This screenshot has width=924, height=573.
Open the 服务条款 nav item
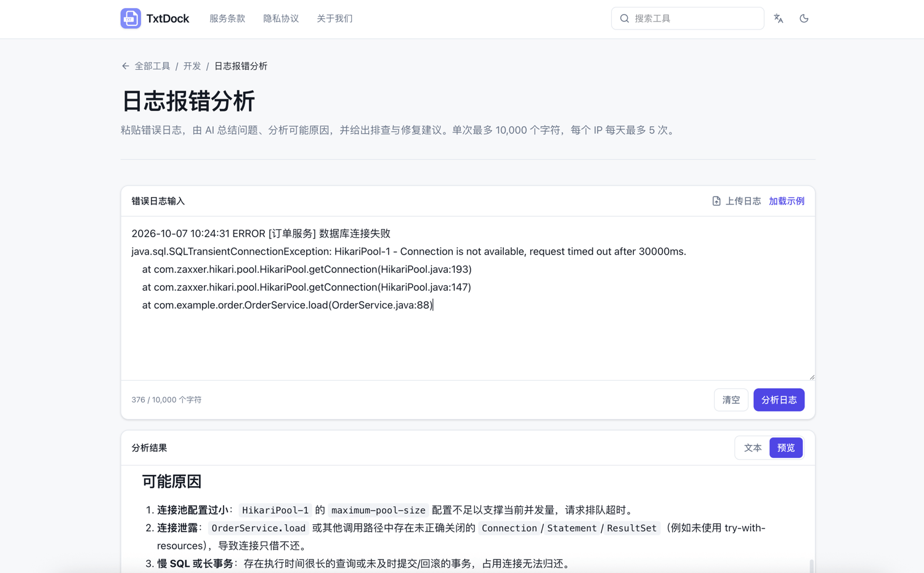227,18
